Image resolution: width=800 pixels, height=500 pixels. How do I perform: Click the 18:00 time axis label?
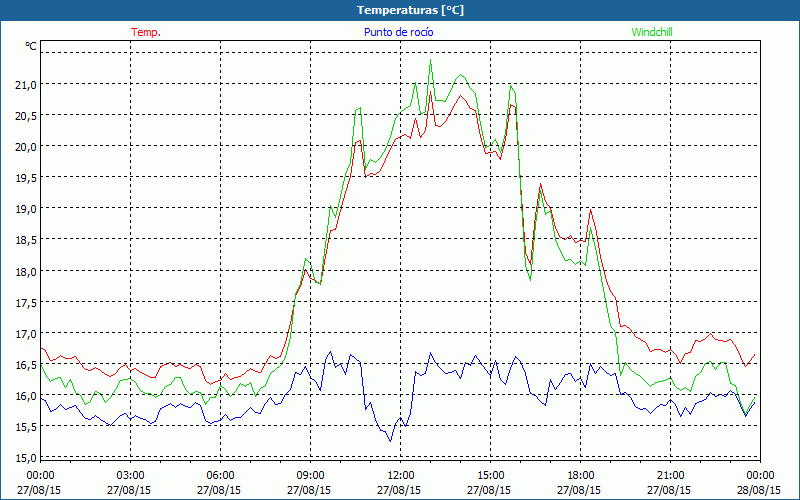pos(580,476)
